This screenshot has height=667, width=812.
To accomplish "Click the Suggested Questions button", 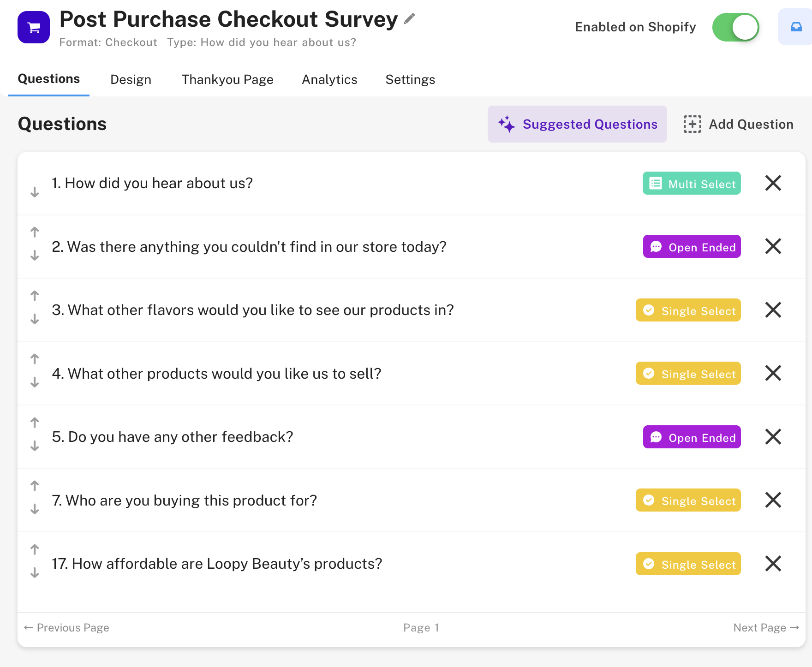I will pos(577,124).
